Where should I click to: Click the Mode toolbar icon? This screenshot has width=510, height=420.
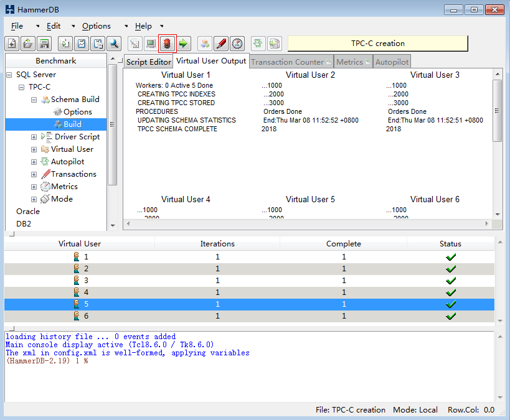pos(275,44)
